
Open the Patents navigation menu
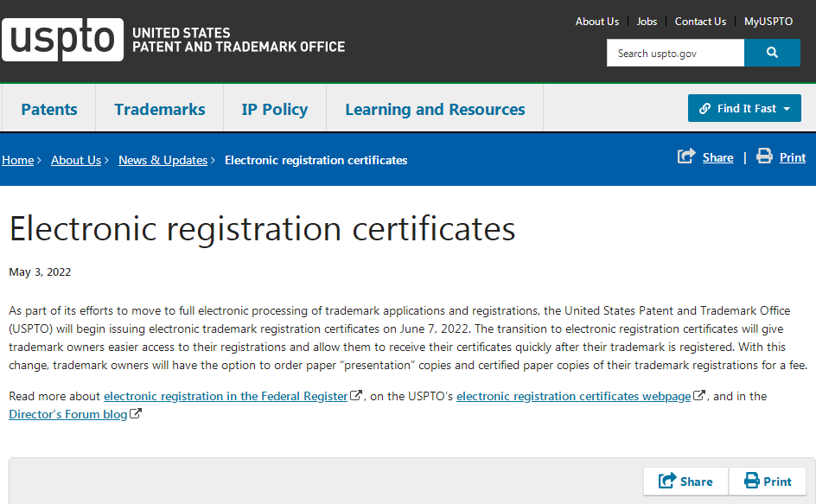click(49, 109)
